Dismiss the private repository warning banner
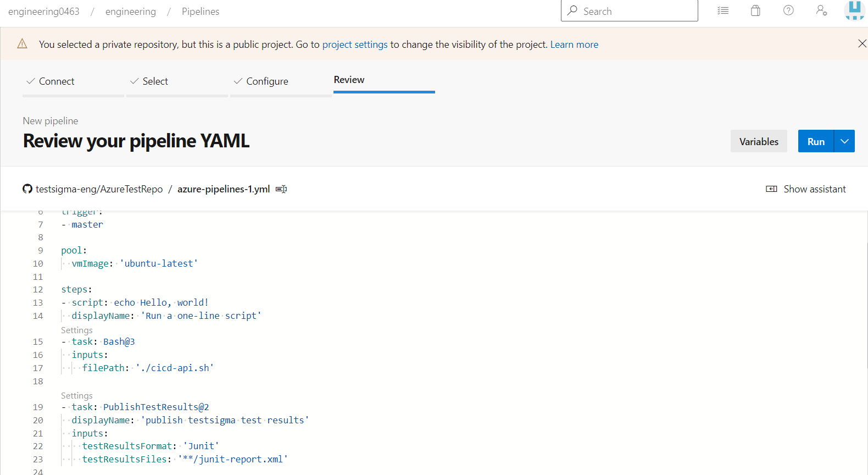The height and width of the screenshot is (475, 868). click(862, 43)
